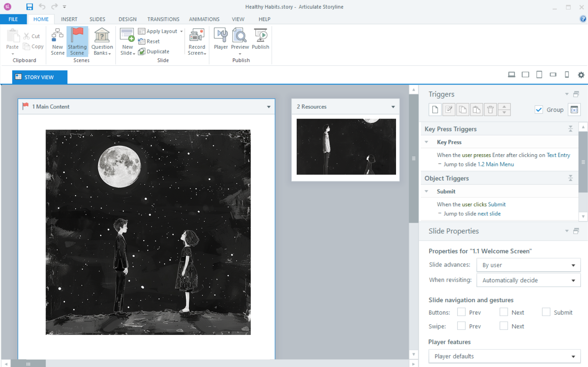588x367 pixels.
Task: Click the Duplicate slide button
Action: tap(154, 51)
